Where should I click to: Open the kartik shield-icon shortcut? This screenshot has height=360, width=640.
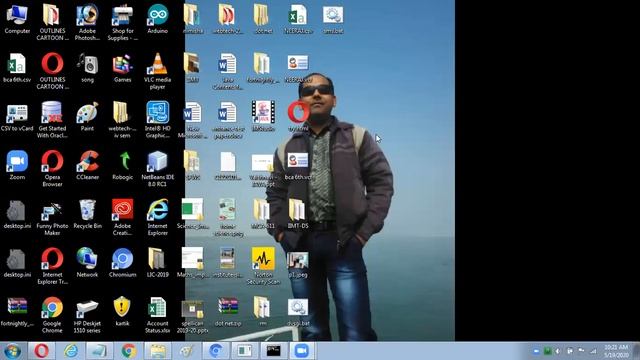tap(122, 311)
